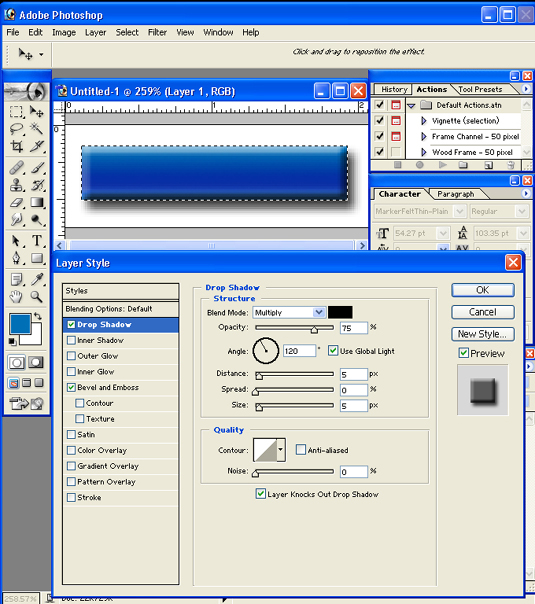Switch to the Tool Presets tab

coord(480,89)
